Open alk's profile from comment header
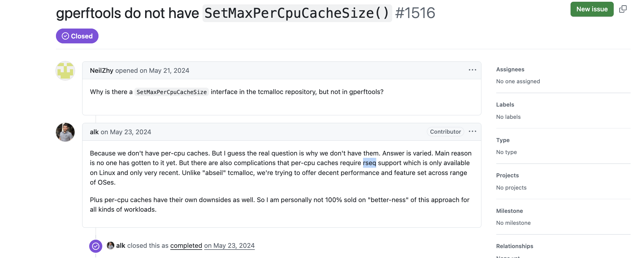Viewport: 644px width, 258px height. 94,132
